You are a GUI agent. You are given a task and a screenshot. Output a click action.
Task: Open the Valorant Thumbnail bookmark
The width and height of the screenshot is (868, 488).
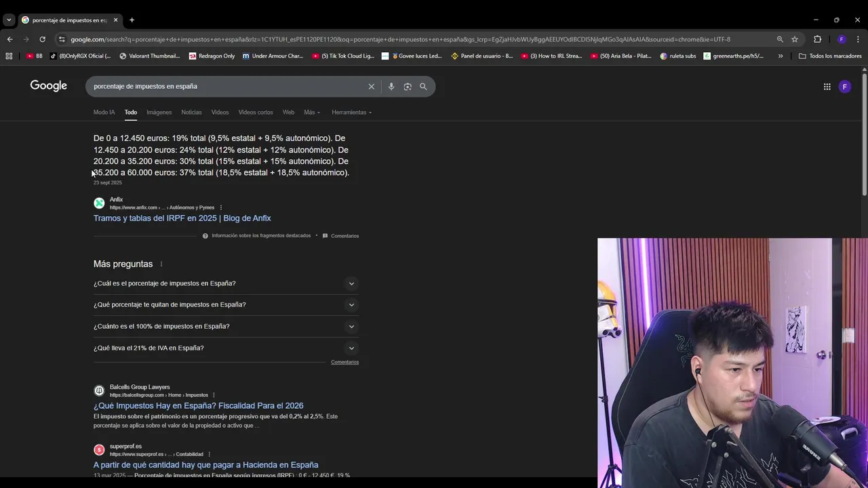(x=149, y=56)
